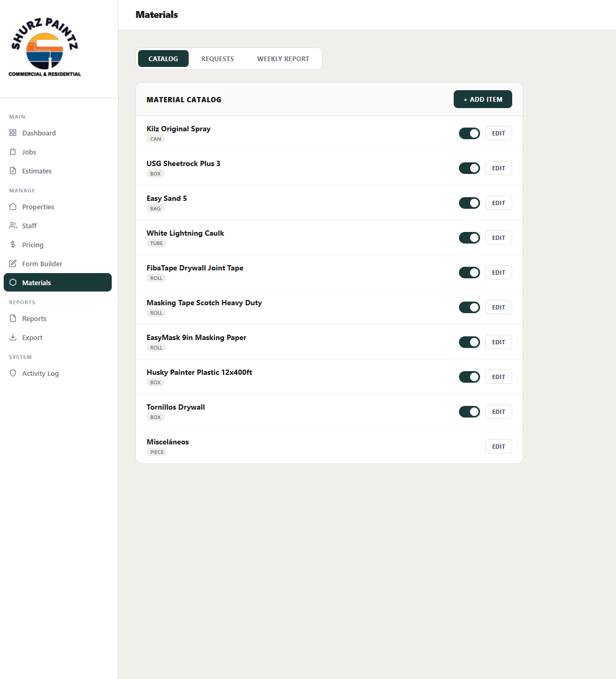The image size is (616, 679).
Task: Click the Estimates document icon
Action: pyautogui.click(x=13, y=171)
